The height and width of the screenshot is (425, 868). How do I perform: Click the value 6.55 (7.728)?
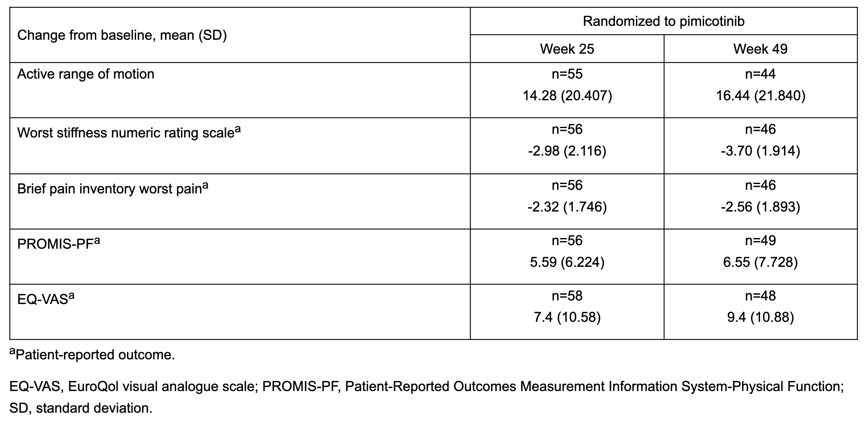coord(760,262)
